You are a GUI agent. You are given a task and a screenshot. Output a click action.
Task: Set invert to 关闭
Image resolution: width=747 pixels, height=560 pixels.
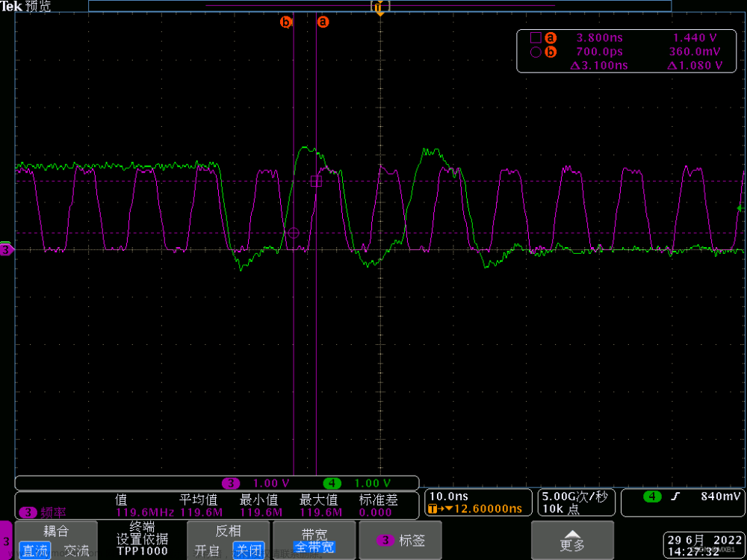tap(248, 550)
